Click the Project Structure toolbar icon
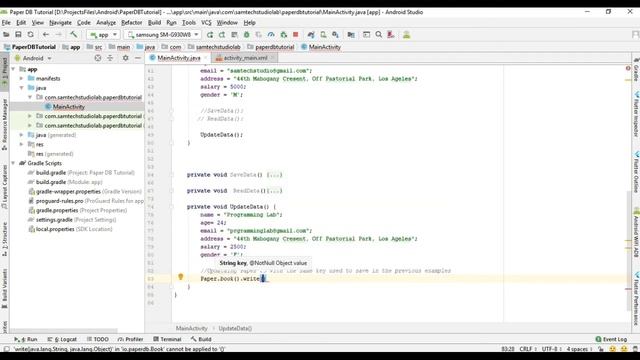This screenshot has height=360, width=640. (x=351, y=35)
